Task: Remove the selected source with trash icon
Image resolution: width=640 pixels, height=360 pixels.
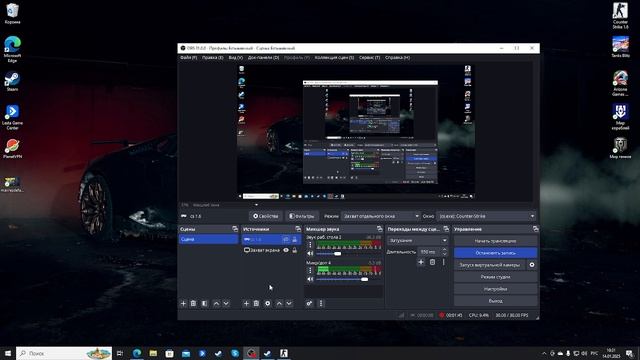Action: point(256,303)
